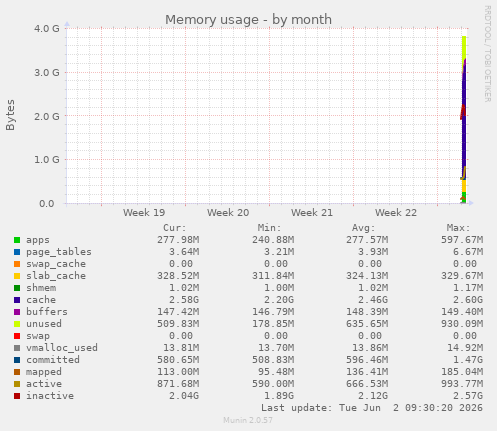Click slab_cache avg value 324.13M
Image resolution: width=497 pixels, height=431 pixels.
[x=367, y=276]
